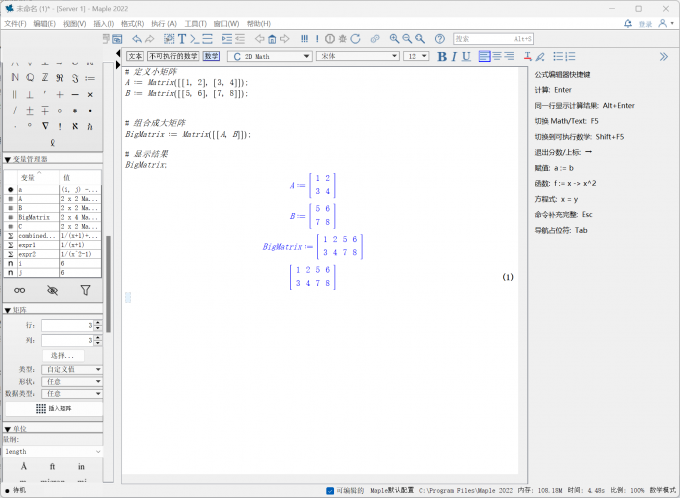Go to home page icon
Image resolution: width=680 pixels, height=498 pixels.
click(x=272, y=39)
